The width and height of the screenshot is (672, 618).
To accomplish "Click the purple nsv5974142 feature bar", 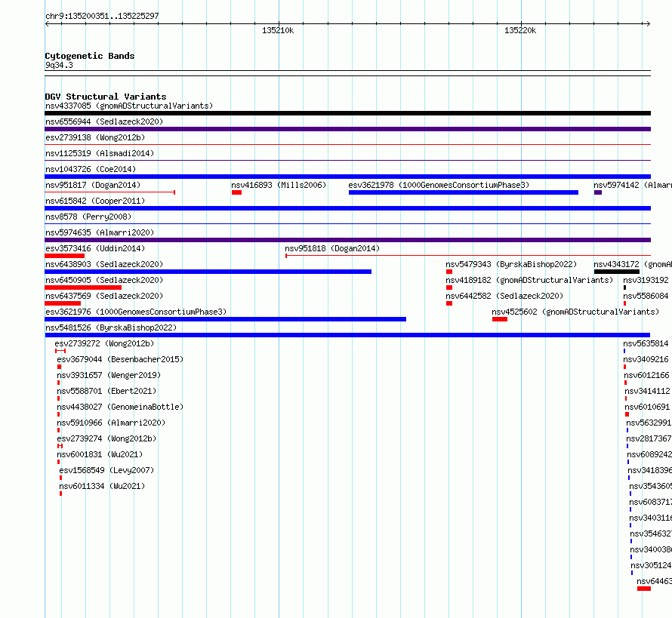I will click(598, 192).
